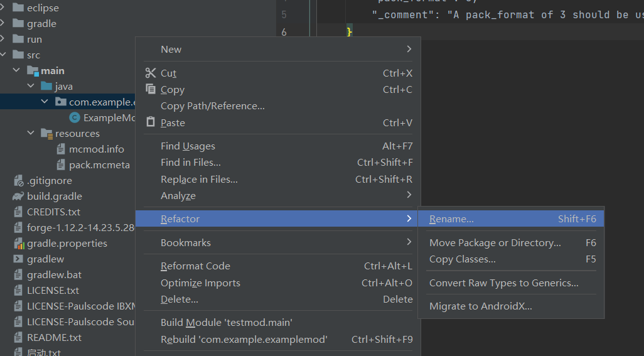Click Migrate to AndroidX option
The width and height of the screenshot is (644, 356).
[x=480, y=306]
